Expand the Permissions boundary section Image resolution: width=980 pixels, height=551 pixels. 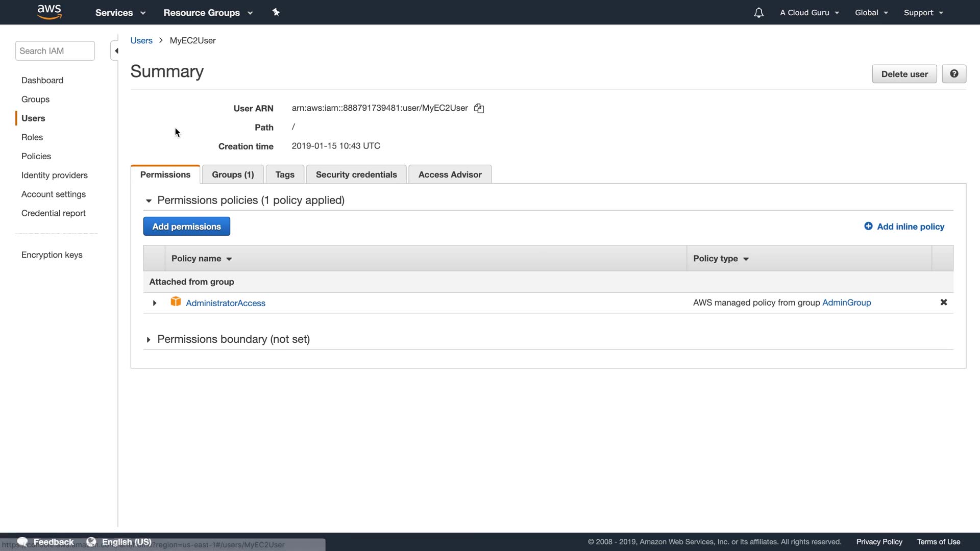pyautogui.click(x=149, y=340)
